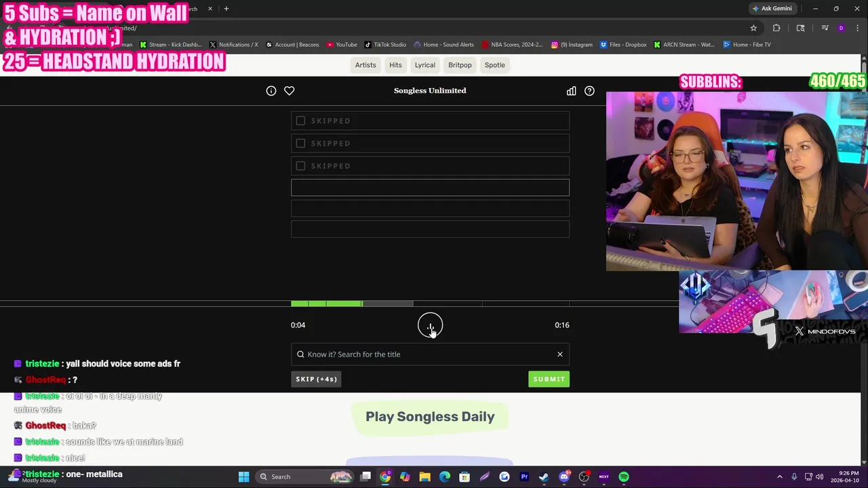Open Discord from taskbar
The height and width of the screenshot is (488, 868).
pyautogui.click(x=564, y=477)
